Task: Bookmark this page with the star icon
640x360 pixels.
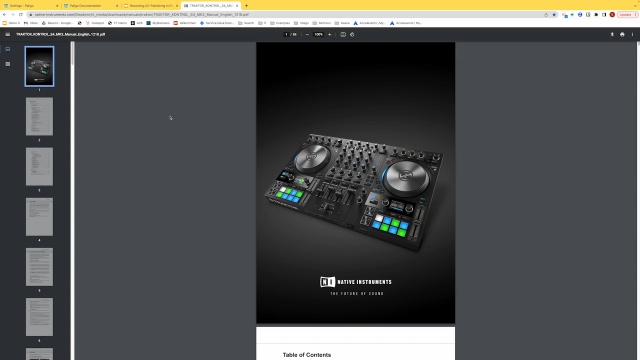Action: (x=554, y=14)
